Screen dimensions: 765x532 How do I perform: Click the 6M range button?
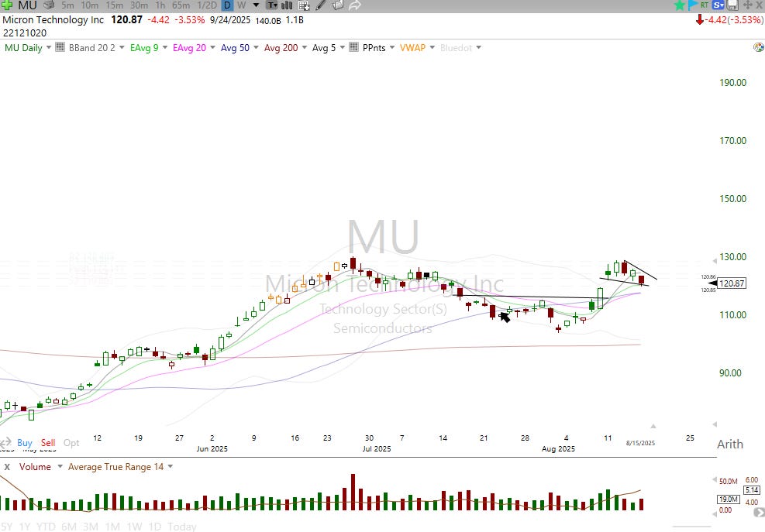(x=69, y=527)
